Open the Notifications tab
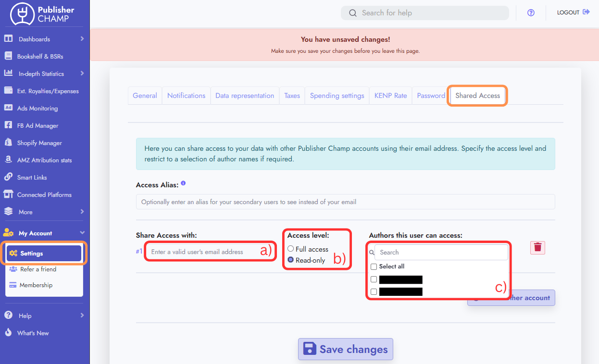The image size is (599, 364). click(186, 96)
